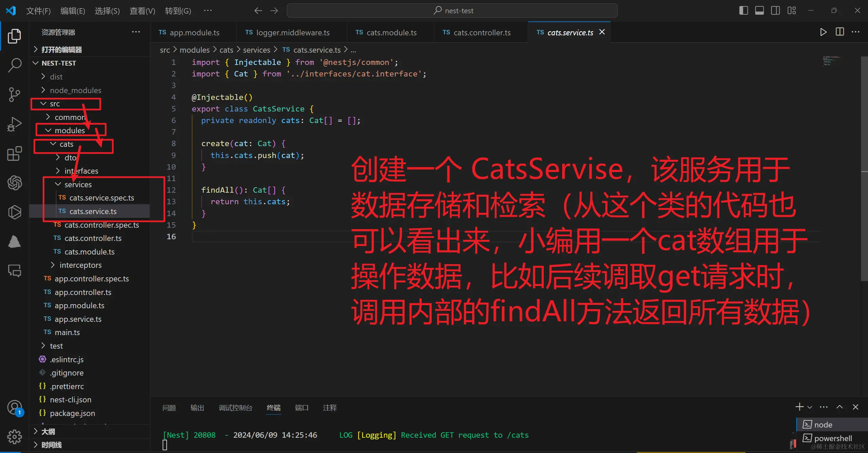Open editor more actions ellipsis

click(x=856, y=32)
